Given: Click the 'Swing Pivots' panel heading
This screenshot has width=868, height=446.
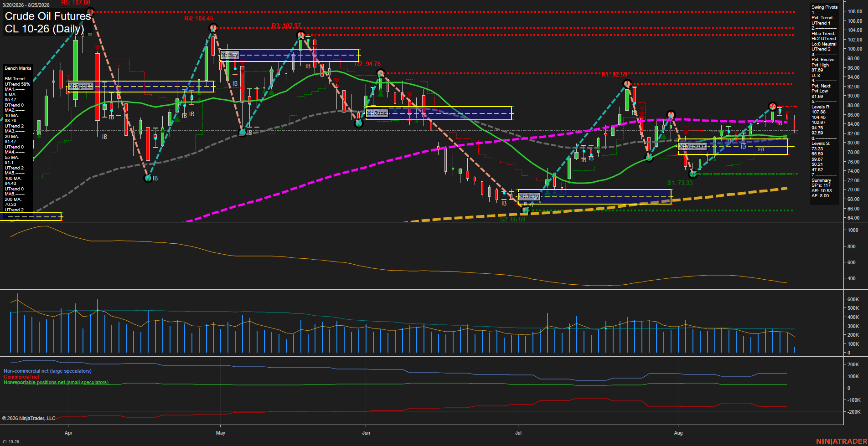Looking at the screenshot, I should pos(825,7).
